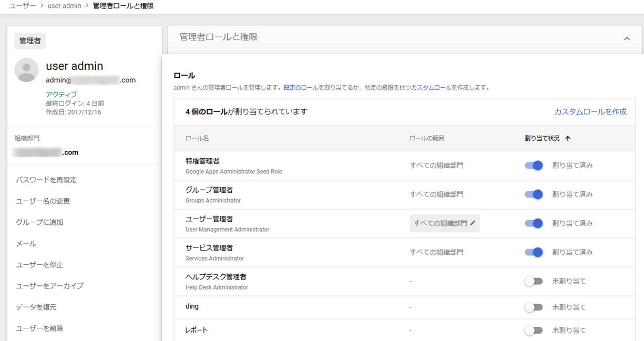The width and height of the screenshot is (644, 341).
Task: Click カスタムロールを作成 button
Action: 590,112
